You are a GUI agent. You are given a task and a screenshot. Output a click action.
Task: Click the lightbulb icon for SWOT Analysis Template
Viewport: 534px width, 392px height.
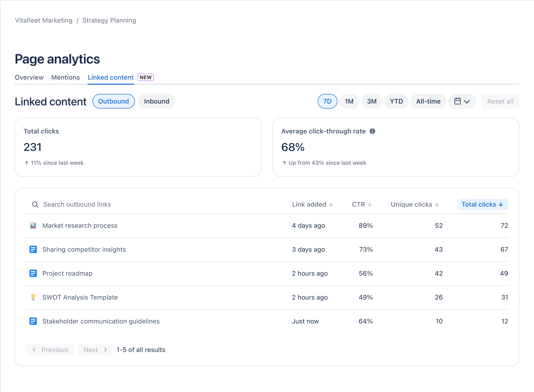click(33, 297)
